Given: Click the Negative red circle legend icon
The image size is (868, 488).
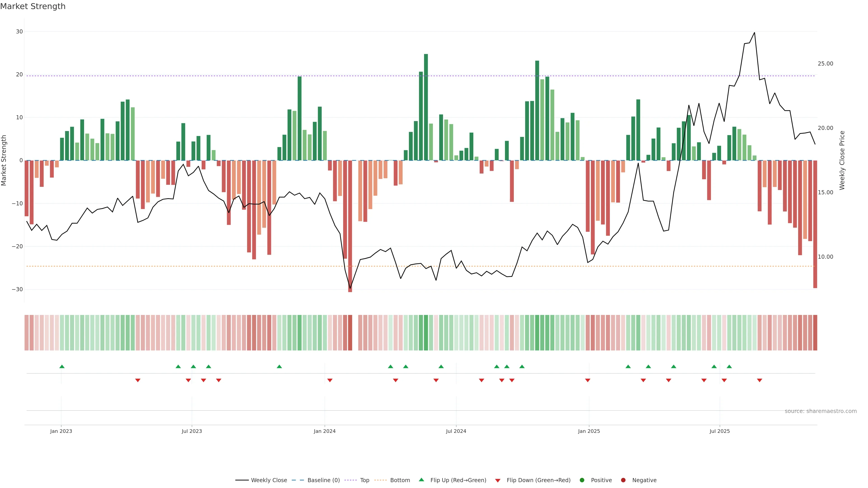Looking at the screenshot, I should (x=623, y=480).
